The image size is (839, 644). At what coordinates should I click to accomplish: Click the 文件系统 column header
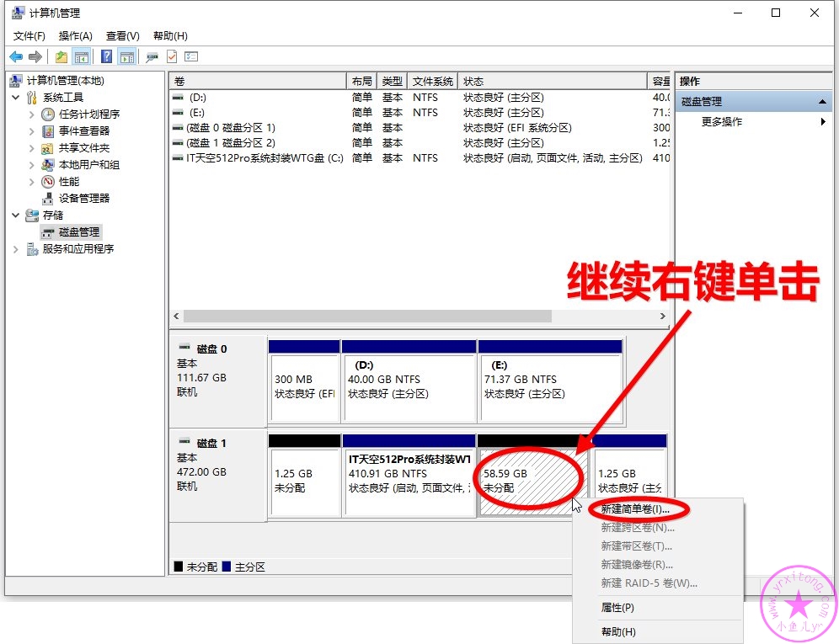(432, 82)
